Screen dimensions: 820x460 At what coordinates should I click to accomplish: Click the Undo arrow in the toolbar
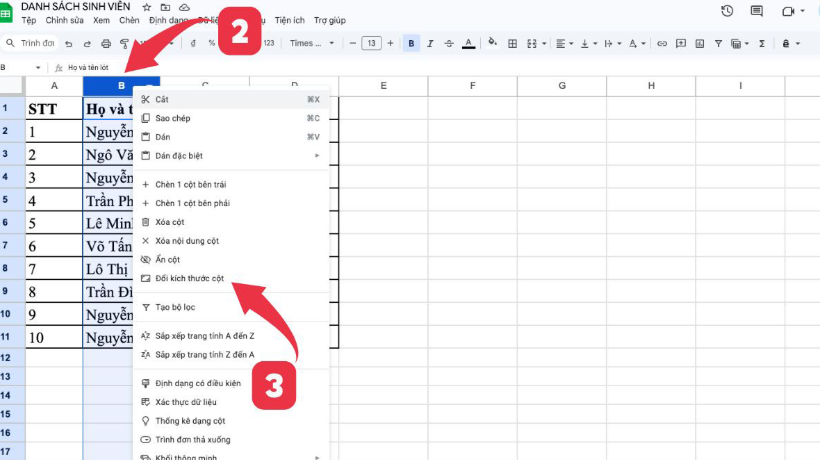[68, 44]
